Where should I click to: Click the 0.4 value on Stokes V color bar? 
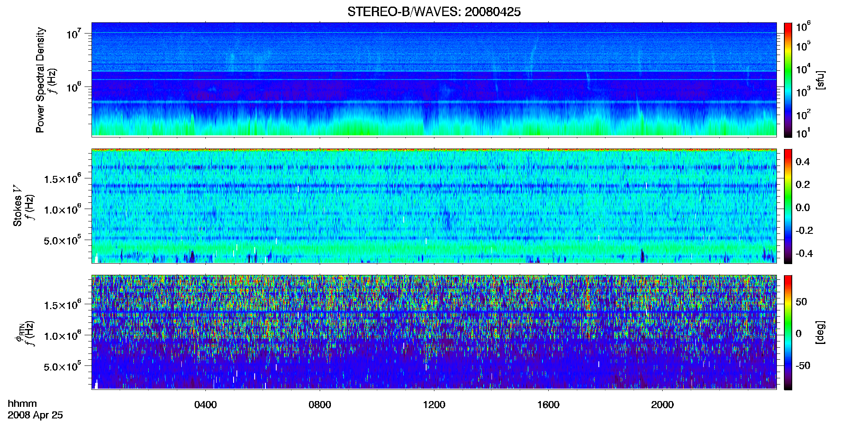click(803, 162)
